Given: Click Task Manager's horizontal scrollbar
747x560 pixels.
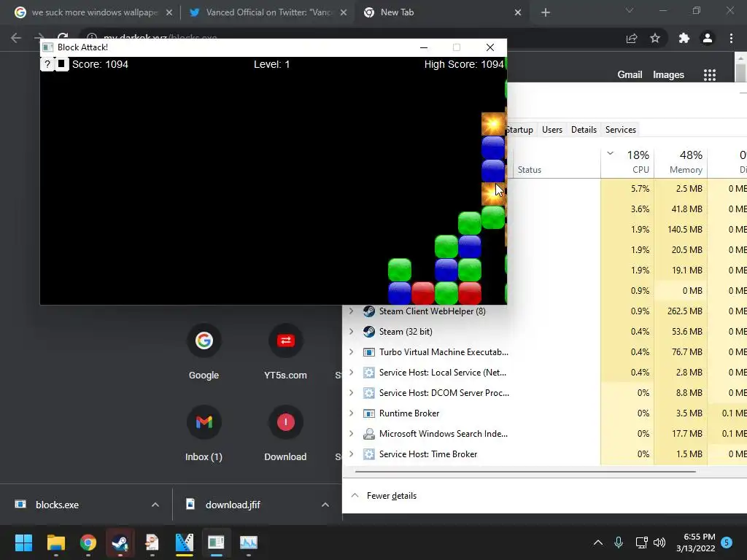Looking at the screenshot, I should [x=525, y=472].
